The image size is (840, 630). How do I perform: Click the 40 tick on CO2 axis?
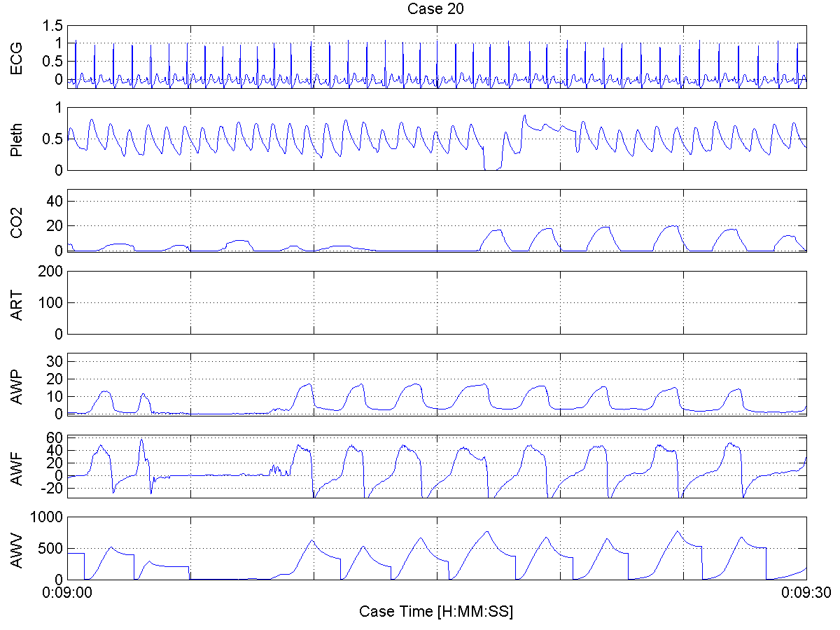[x=56, y=201]
